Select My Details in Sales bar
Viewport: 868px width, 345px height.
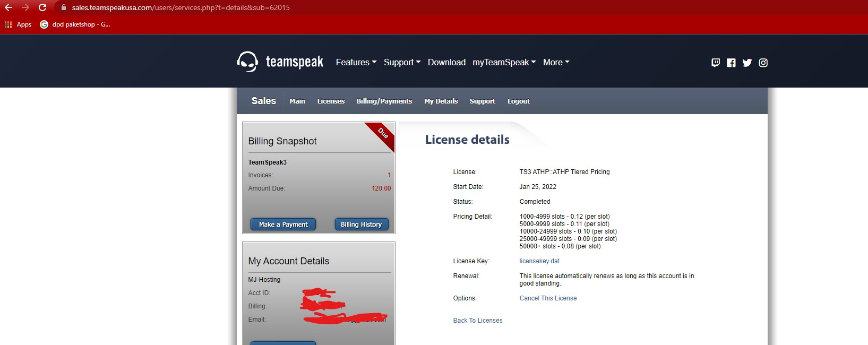pos(441,101)
